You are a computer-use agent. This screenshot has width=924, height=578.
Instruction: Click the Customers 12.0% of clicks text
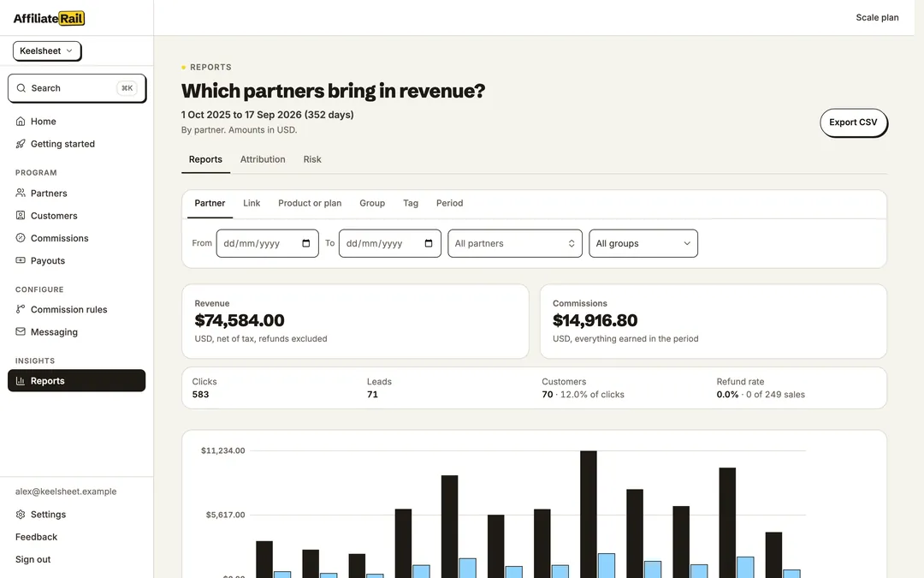[x=592, y=395]
